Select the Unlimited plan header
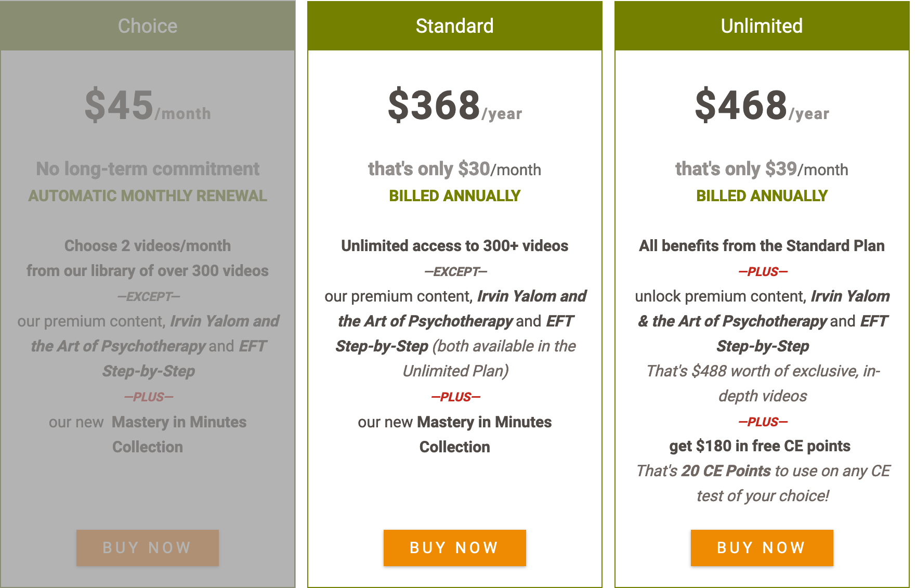The height and width of the screenshot is (588, 916). coord(762,25)
